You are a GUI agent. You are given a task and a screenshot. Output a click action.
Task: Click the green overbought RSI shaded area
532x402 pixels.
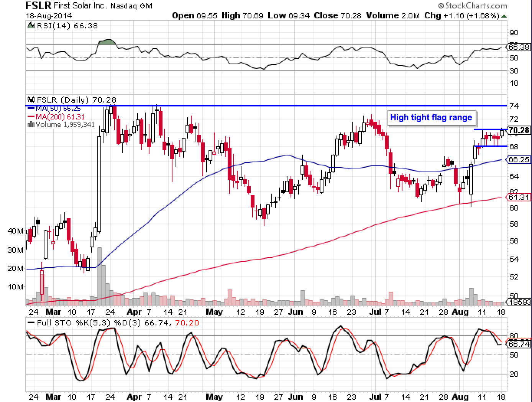point(107,42)
